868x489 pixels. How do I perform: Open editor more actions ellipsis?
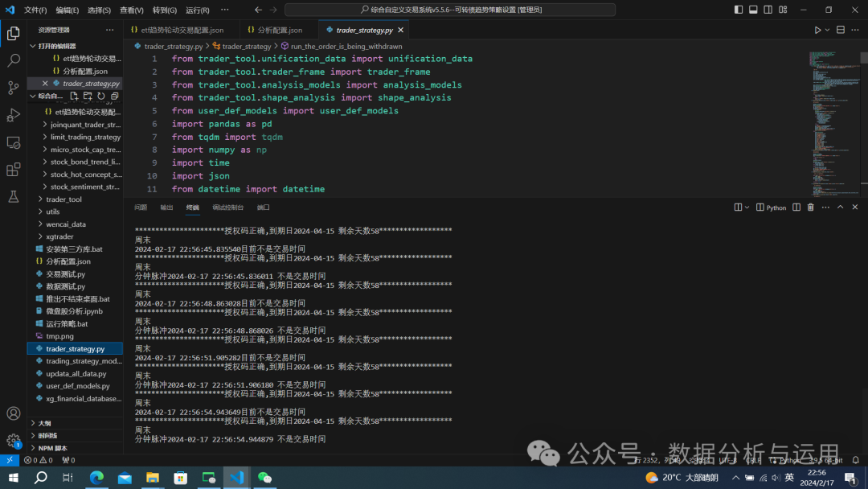(854, 30)
